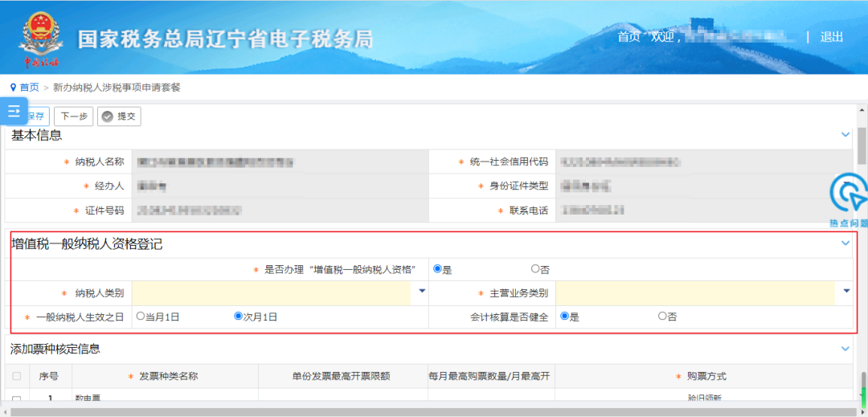Collapse the 基本信息 section chevron
This screenshot has height=417, width=868.
tap(845, 134)
